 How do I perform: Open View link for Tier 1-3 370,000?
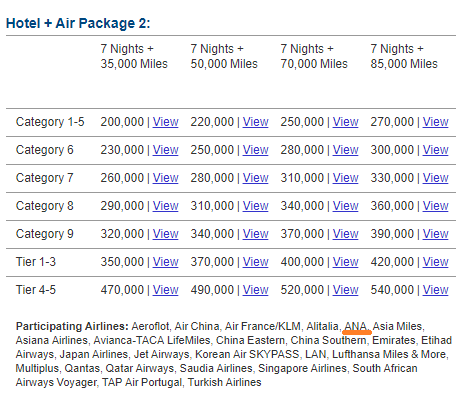click(x=255, y=262)
